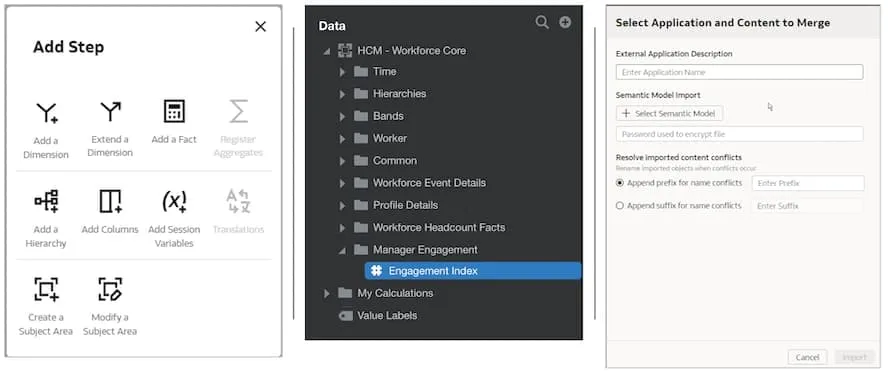888x372 pixels.
Task: Open the Add a Hierarchy step
Action: click(46, 201)
